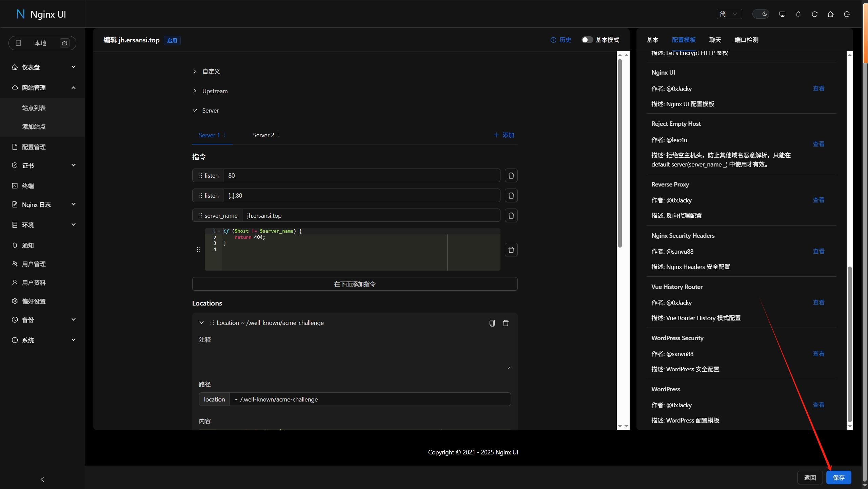Click the logout icon in header
Image resolution: width=868 pixels, height=489 pixels.
(x=847, y=14)
